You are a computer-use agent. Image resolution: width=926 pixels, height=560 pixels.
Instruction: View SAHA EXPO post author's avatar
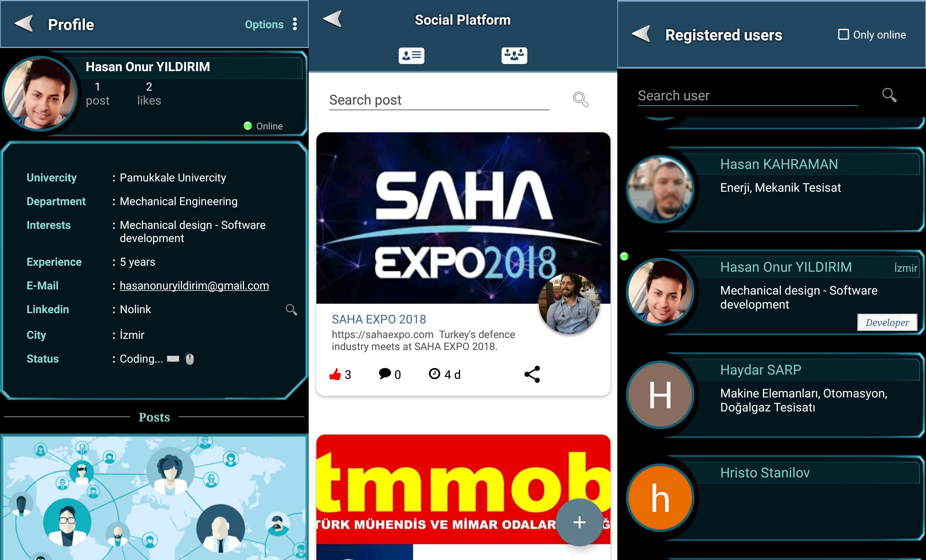(569, 303)
